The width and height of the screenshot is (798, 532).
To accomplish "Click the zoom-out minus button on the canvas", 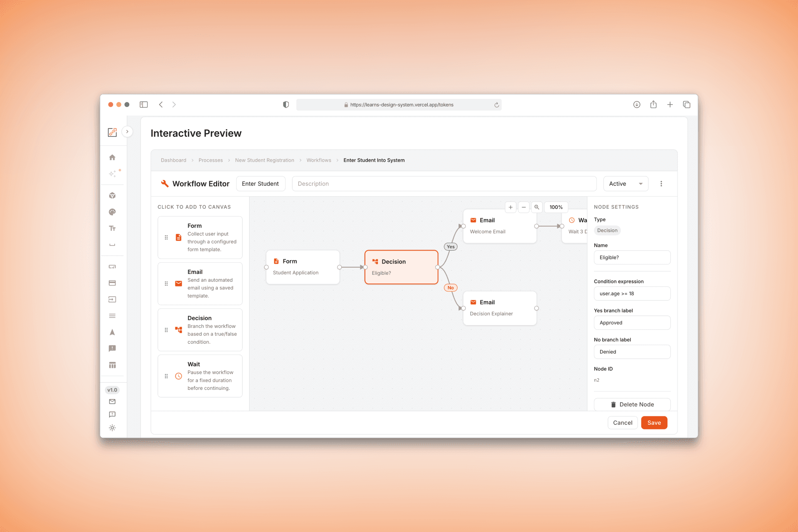I will point(524,207).
